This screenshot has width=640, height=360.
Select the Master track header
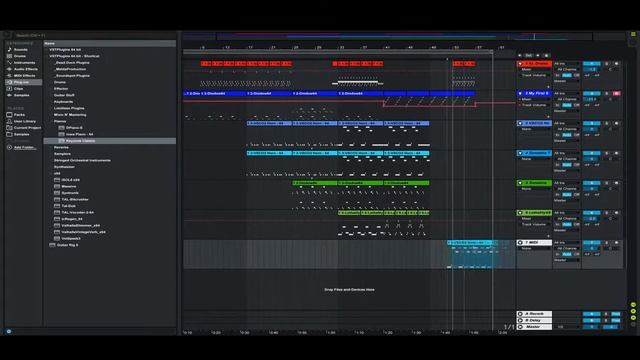pyautogui.click(x=534, y=327)
